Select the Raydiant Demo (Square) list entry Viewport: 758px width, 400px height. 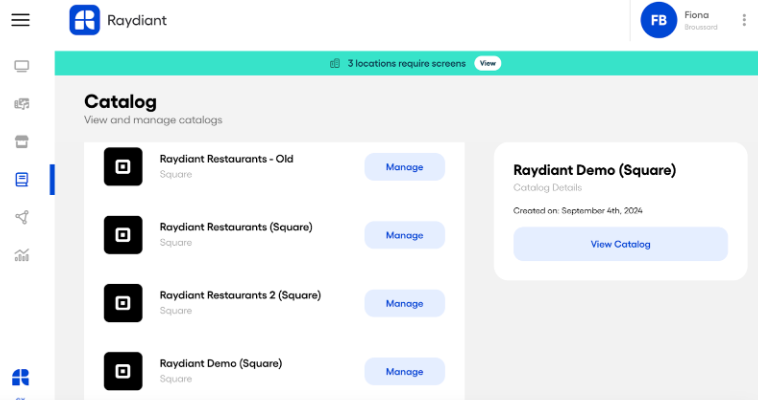[x=274, y=371]
